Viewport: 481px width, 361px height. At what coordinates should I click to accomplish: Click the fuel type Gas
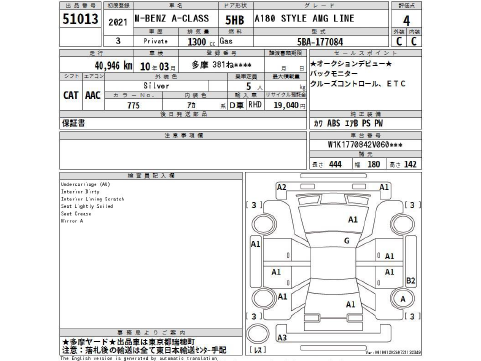coord(226,41)
